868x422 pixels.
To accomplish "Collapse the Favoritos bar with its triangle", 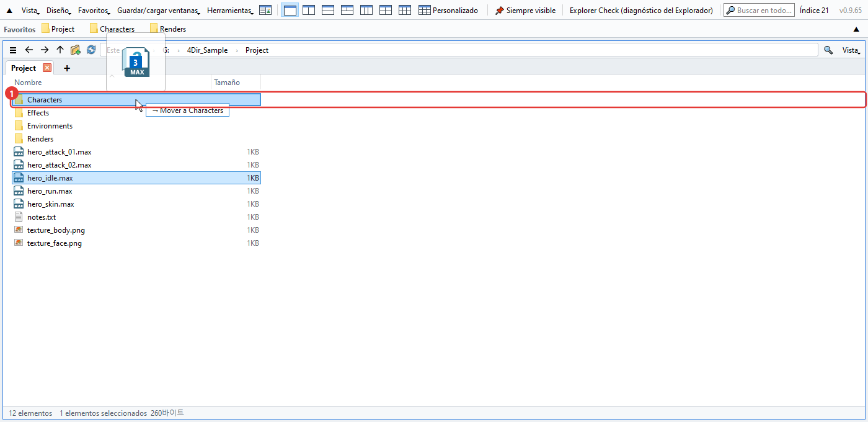I will 856,29.
